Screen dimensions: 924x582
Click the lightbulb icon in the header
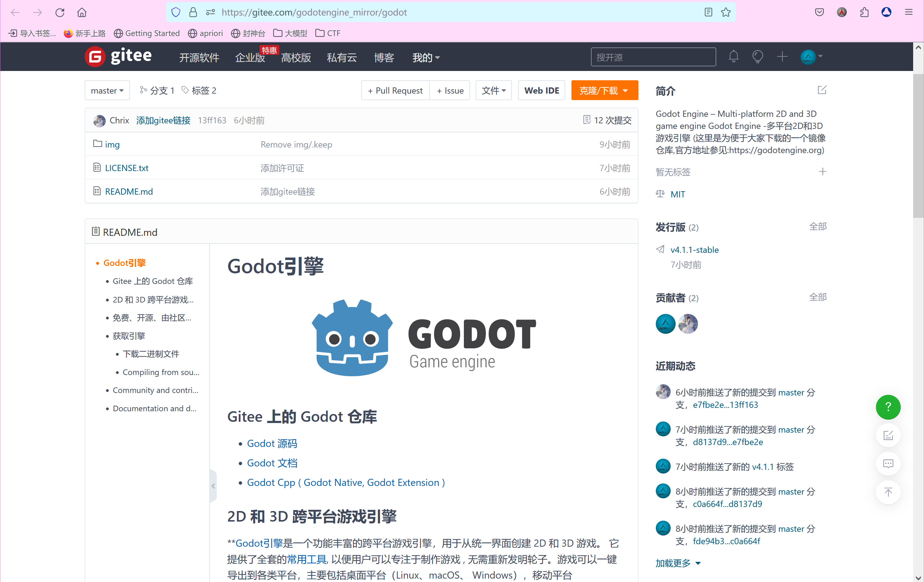coord(757,57)
